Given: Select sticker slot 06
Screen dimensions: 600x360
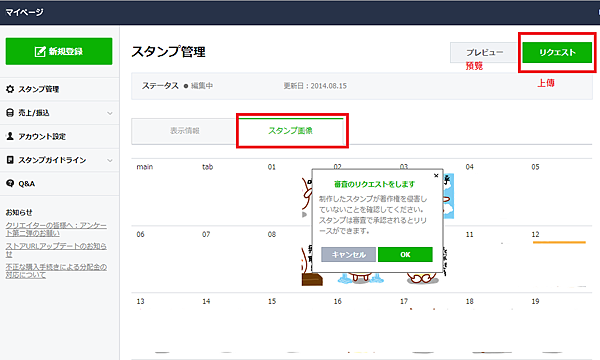Looking at the screenshot, I should click(x=164, y=259).
